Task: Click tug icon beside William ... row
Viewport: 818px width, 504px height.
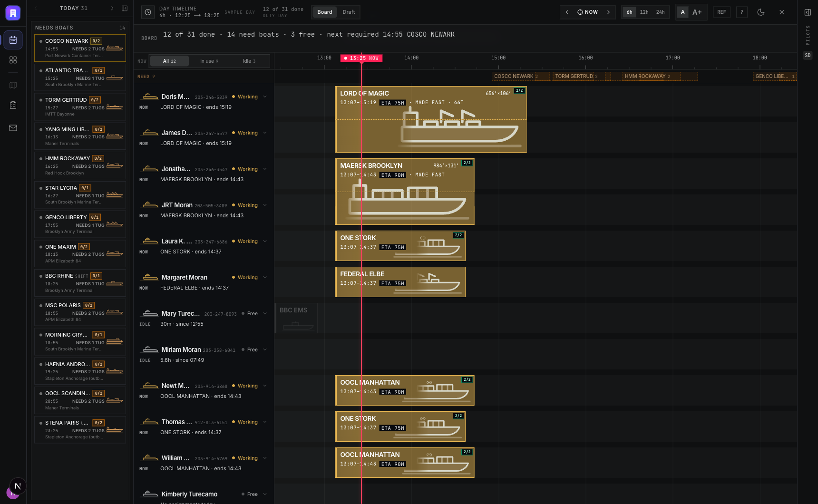Action: pyautogui.click(x=150, y=458)
